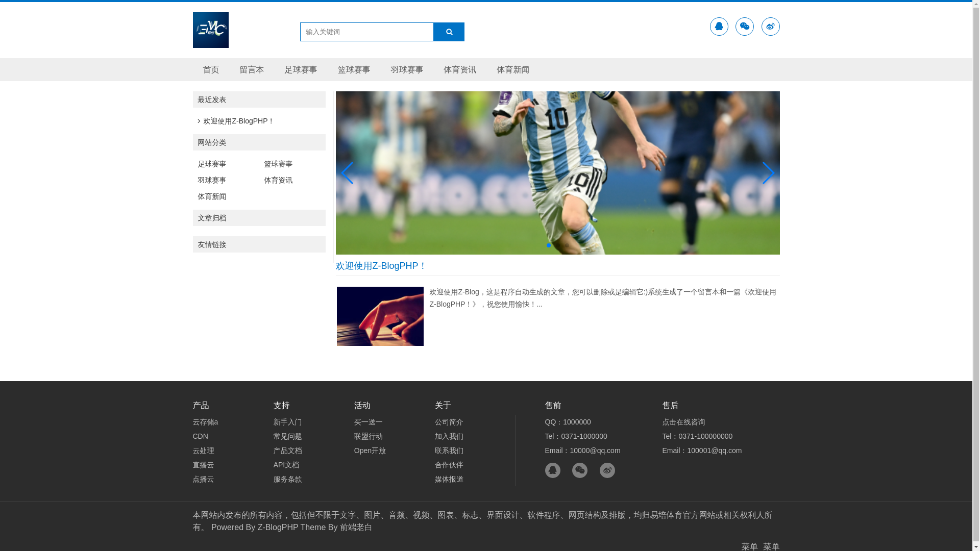This screenshot has width=980, height=551.
Task: Click the footer QQ icon
Action: (552, 470)
